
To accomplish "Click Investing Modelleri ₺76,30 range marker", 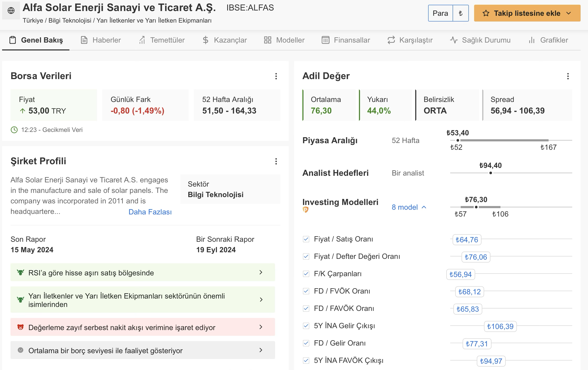I will [476, 207].
